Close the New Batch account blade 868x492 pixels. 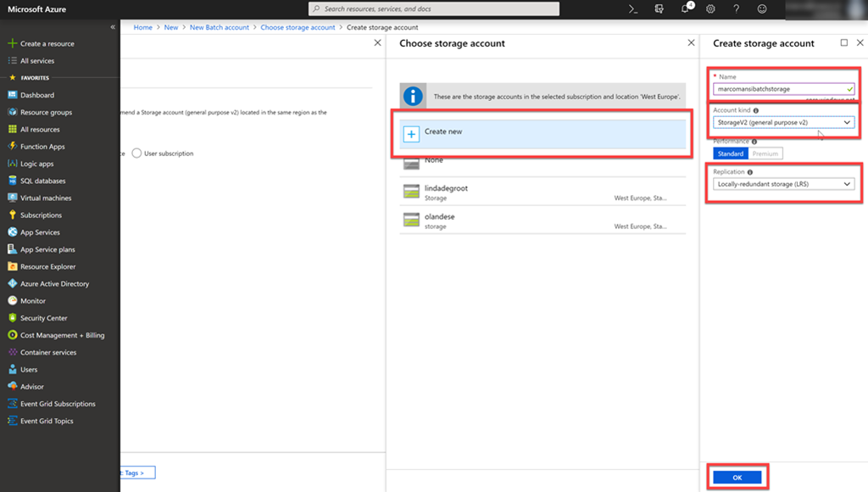click(x=377, y=42)
